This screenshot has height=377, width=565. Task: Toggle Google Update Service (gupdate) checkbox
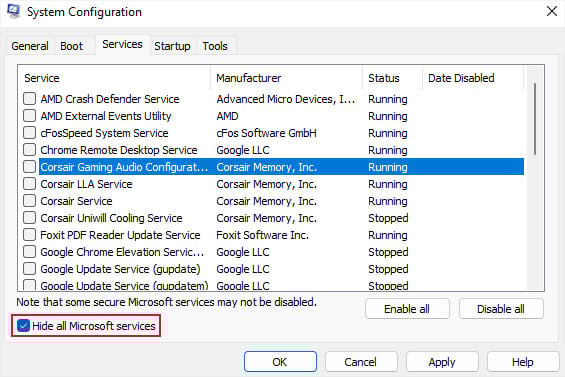point(30,269)
